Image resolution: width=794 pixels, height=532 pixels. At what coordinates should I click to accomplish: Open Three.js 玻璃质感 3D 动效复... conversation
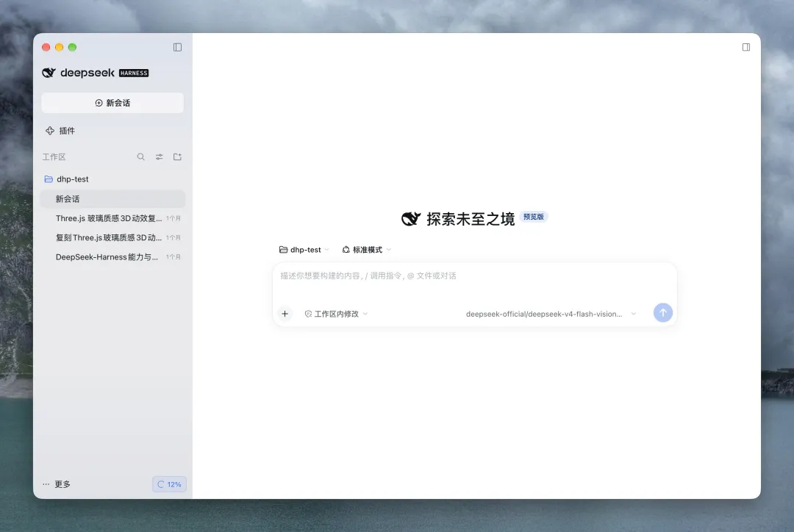click(x=112, y=218)
